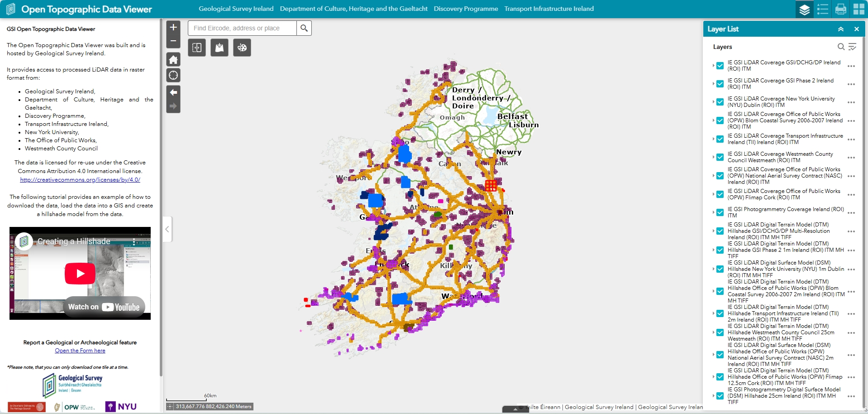
Task: Open Discovery Programme header link
Action: point(466,9)
